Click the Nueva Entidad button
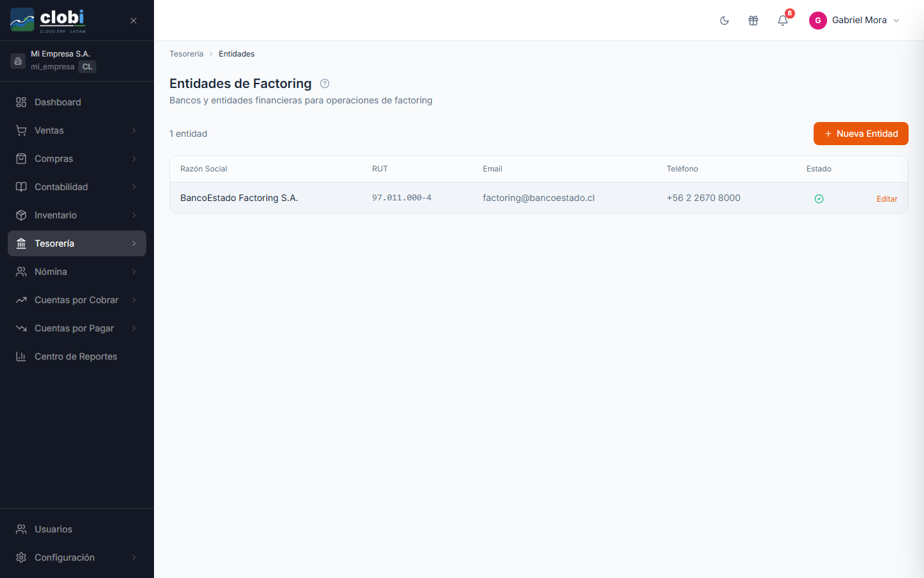Screen dimensions: 924x578 tap(861, 134)
